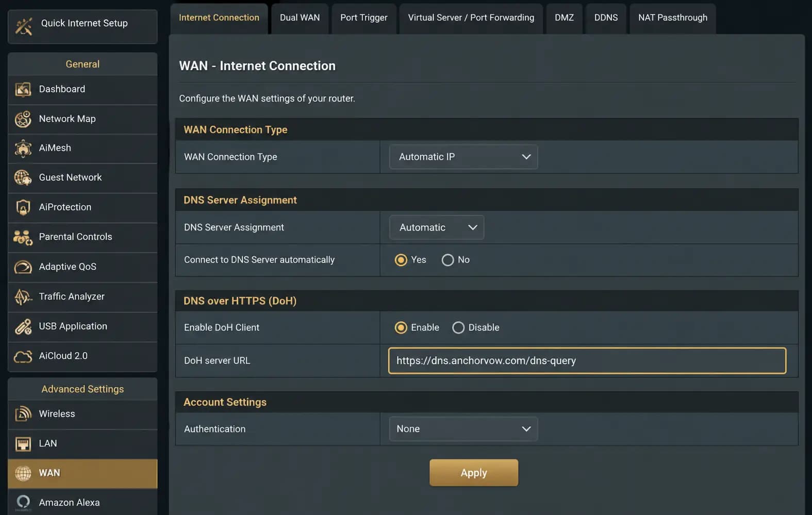Screen dimensions: 812x515
Task: Click the Wireless signal icon
Action: 23,414
